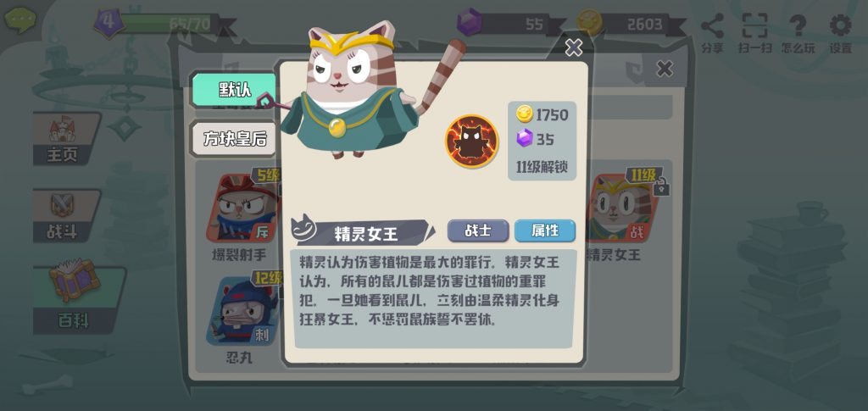
Task: Click the 战士 class button
Action: coord(478,230)
